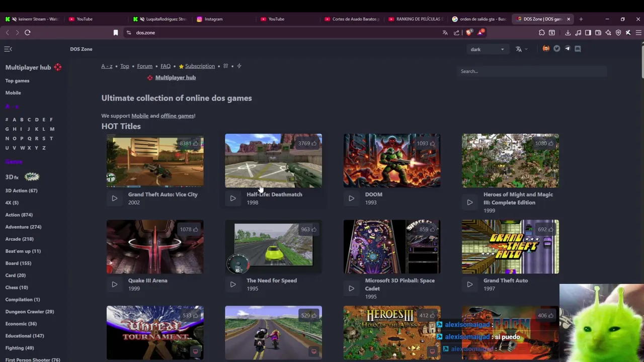644x362 pixels.
Task: Click the share icon in address bar
Action: [456, 33]
